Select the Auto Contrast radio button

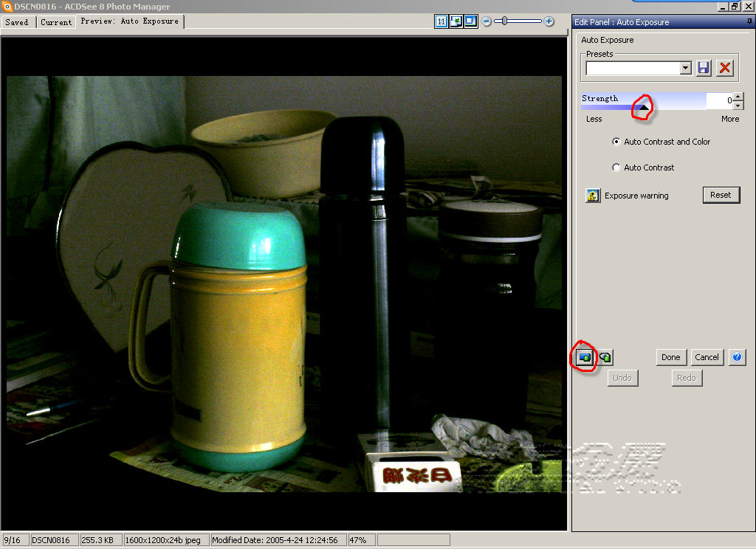pyautogui.click(x=616, y=168)
